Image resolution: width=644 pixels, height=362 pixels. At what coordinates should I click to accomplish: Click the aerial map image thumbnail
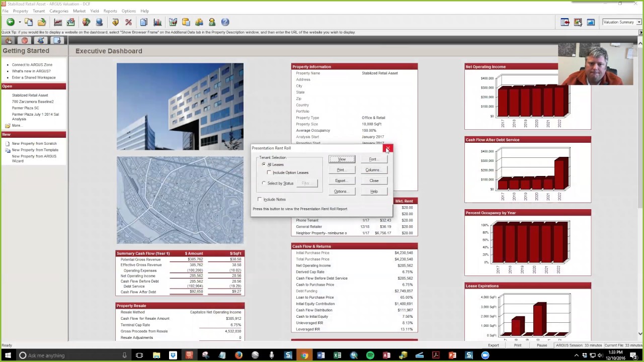180,200
